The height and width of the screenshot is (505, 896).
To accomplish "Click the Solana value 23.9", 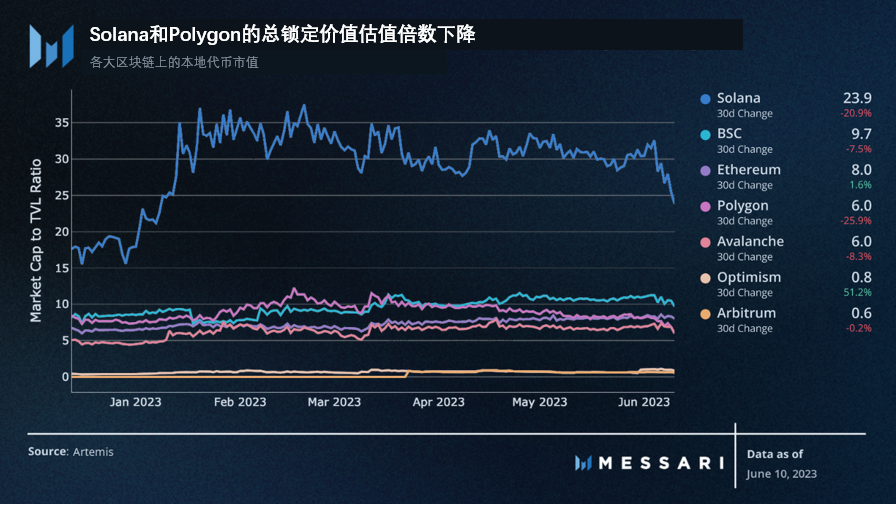I will 857,98.
